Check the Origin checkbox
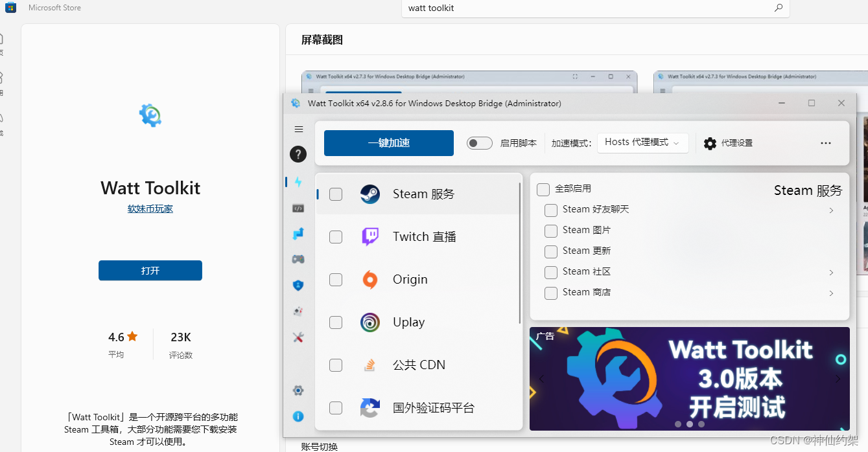 click(336, 280)
